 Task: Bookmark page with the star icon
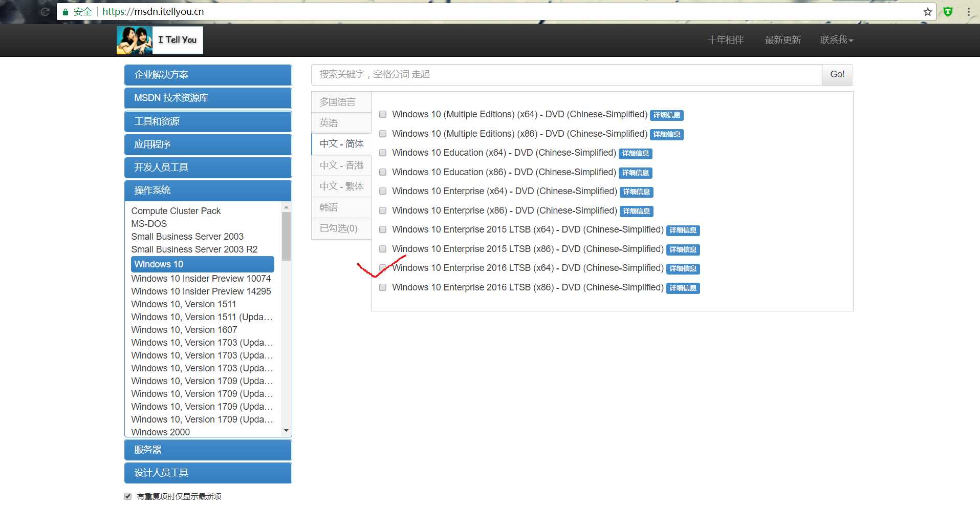[x=927, y=12]
